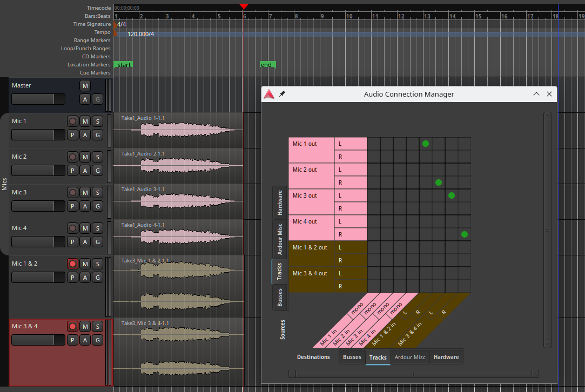Solo the Mic 4 track
Viewport: 585px width, 392px height.
click(x=97, y=228)
